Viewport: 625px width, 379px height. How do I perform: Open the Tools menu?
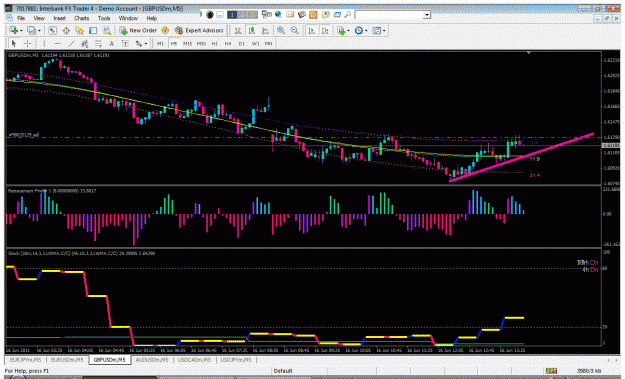[104, 18]
